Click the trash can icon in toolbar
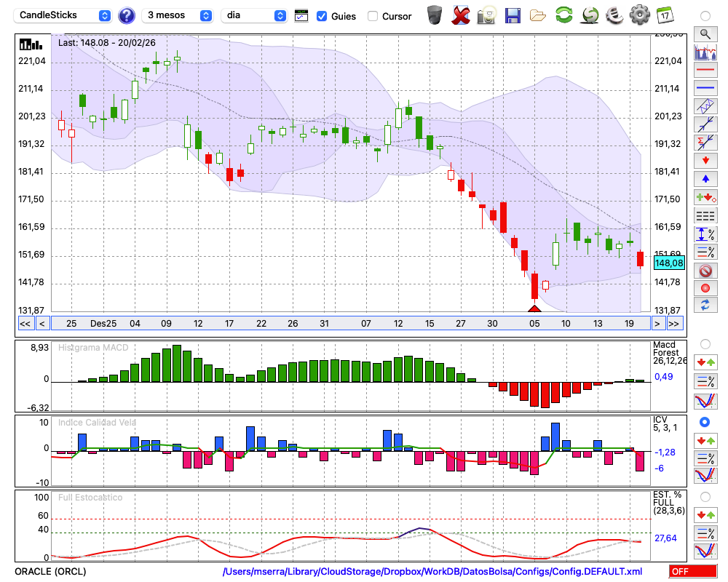This screenshot has width=728, height=582. click(x=435, y=15)
